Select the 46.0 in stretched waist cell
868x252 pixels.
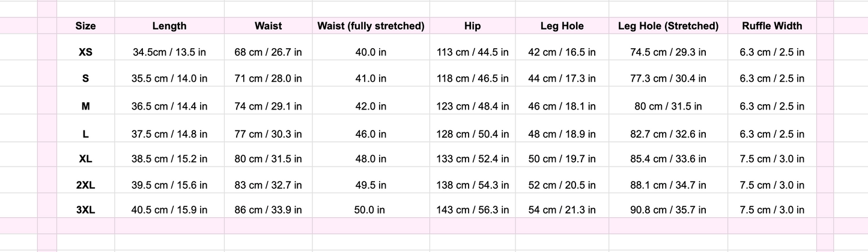pos(371,135)
